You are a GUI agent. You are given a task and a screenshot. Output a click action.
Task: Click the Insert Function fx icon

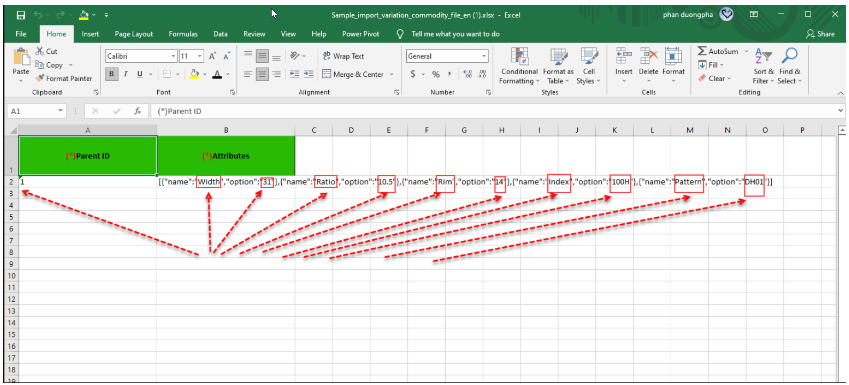(138, 111)
